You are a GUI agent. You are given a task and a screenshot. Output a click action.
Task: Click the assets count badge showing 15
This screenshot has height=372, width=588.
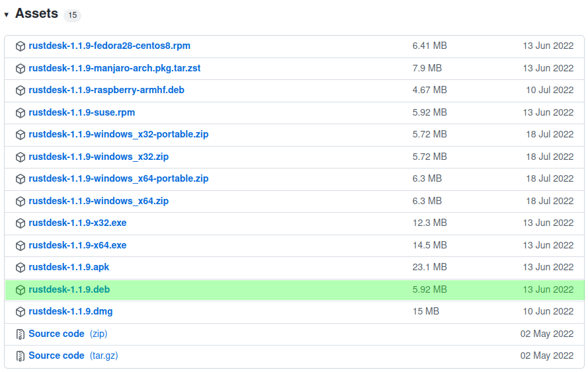[x=72, y=15]
